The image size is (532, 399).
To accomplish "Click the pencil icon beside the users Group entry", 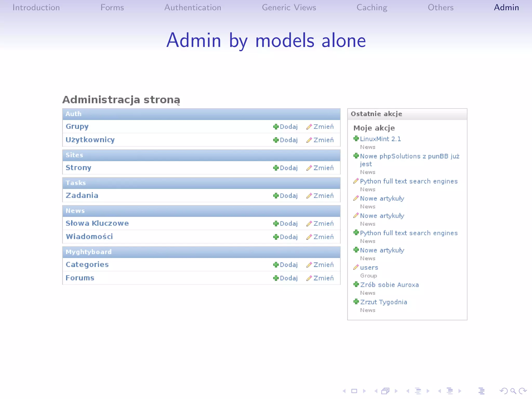I will [x=356, y=267].
